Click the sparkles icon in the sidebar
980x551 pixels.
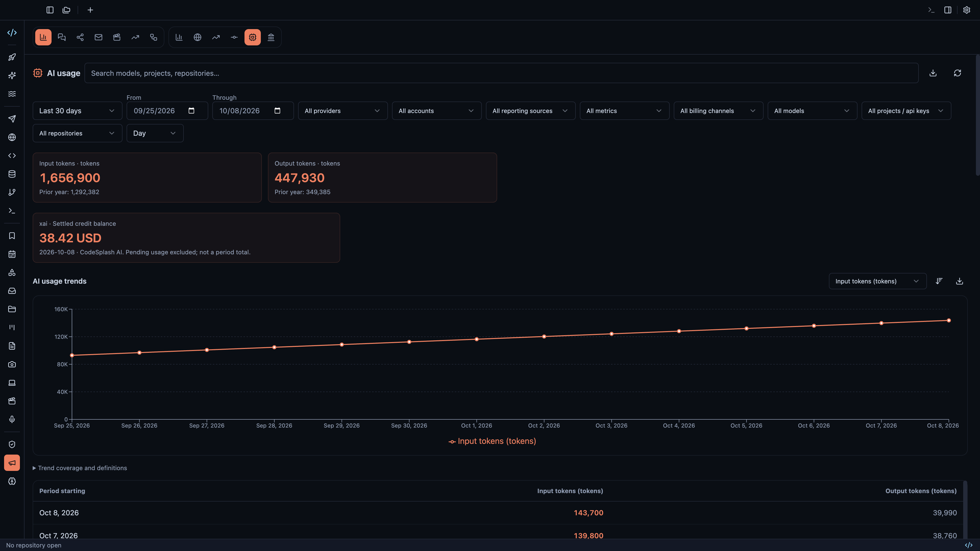pyautogui.click(x=12, y=75)
